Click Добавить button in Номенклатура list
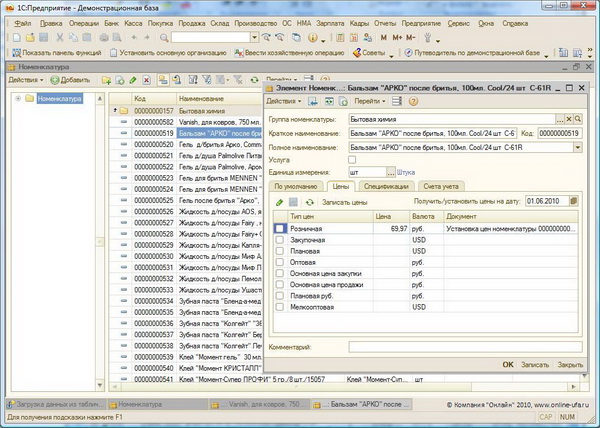The height and width of the screenshot is (428, 600). point(70,80)
